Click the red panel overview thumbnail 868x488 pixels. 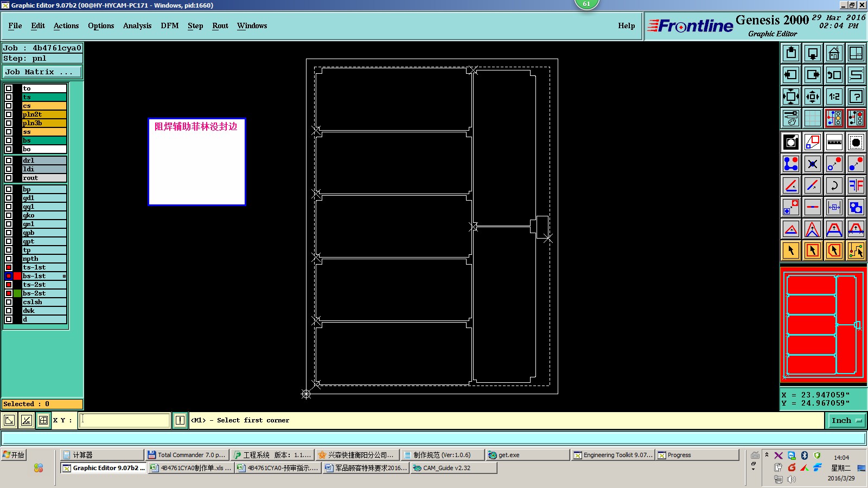click(823, 325)
